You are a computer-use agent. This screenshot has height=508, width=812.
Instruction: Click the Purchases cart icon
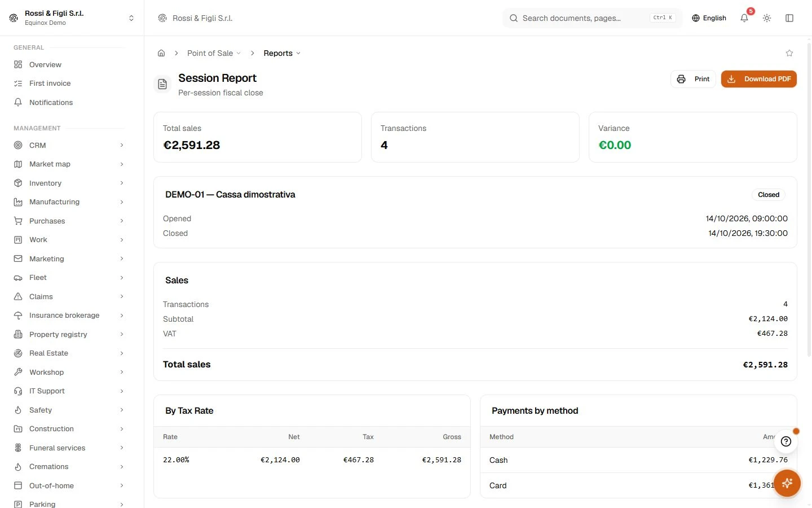point(18,221)
